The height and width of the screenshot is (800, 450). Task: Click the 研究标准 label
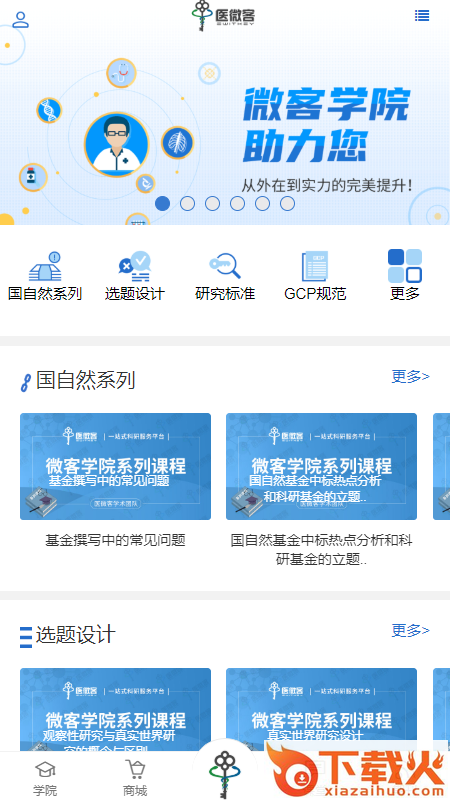[x=225, y=294]
